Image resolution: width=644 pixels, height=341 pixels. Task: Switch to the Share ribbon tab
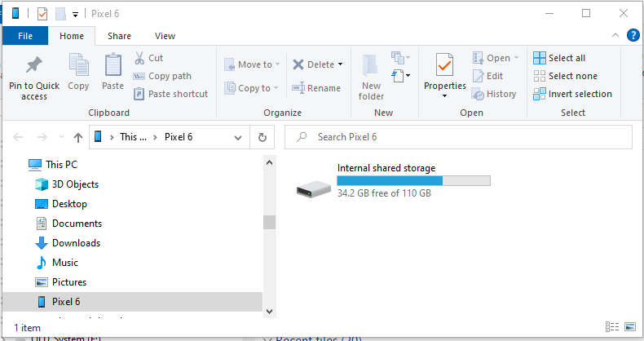point(119,36)
